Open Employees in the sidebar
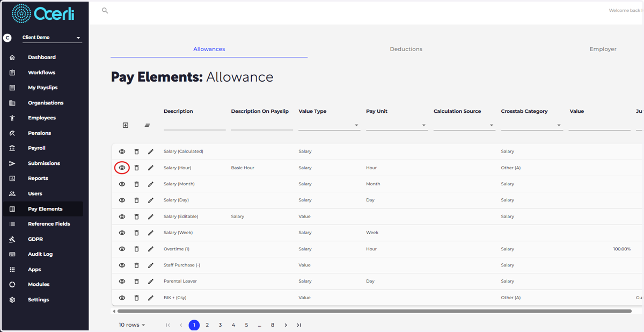644x332 pixels. click(x=42, y=118)
